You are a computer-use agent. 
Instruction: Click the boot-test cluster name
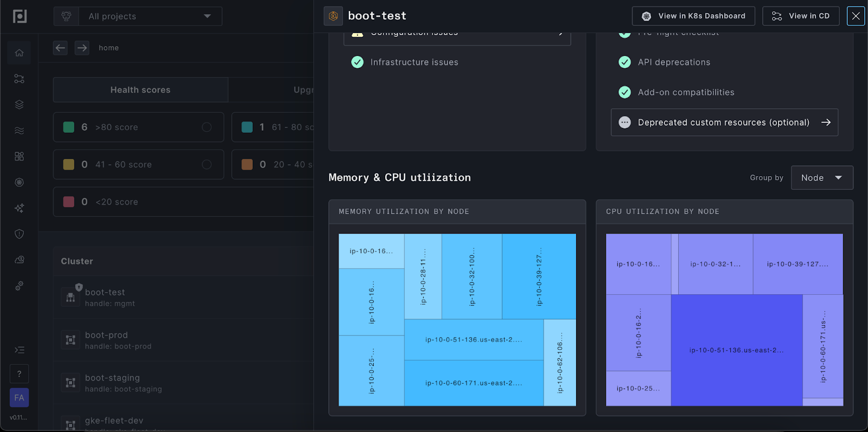coord(105,292)
